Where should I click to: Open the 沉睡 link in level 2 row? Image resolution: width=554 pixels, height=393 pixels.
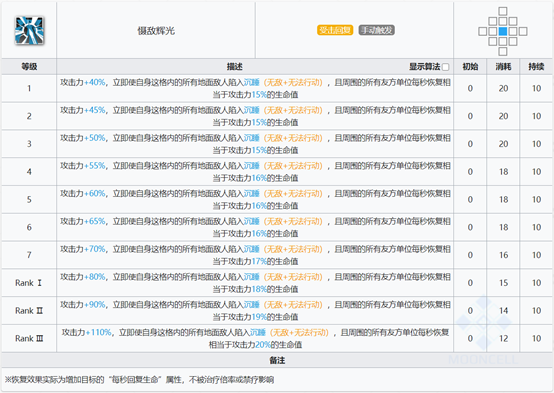252,110
